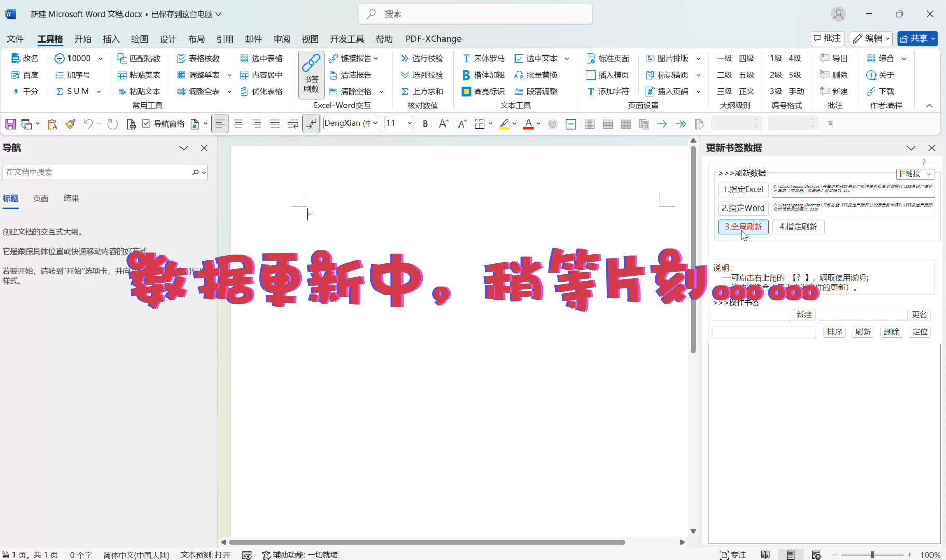Click the top 搜索 search box
The width and height of the screenshot is (946, 560).
[x=475, y=14]
